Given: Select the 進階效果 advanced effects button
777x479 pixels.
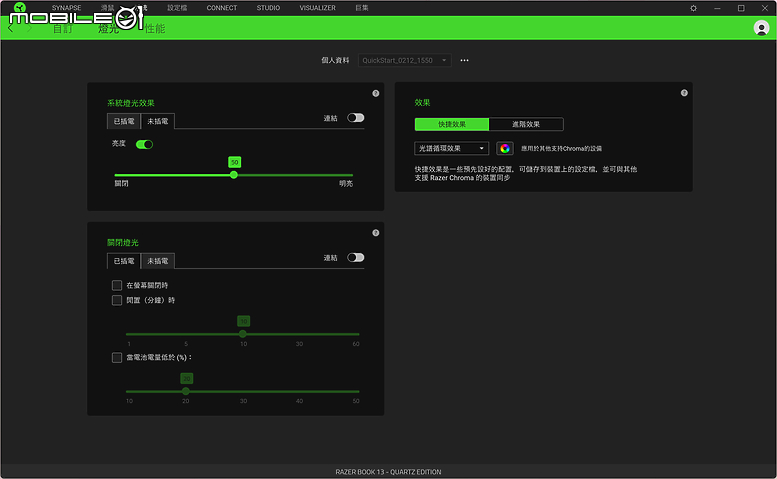Looking at the screenshot, I should pos(526,124).
